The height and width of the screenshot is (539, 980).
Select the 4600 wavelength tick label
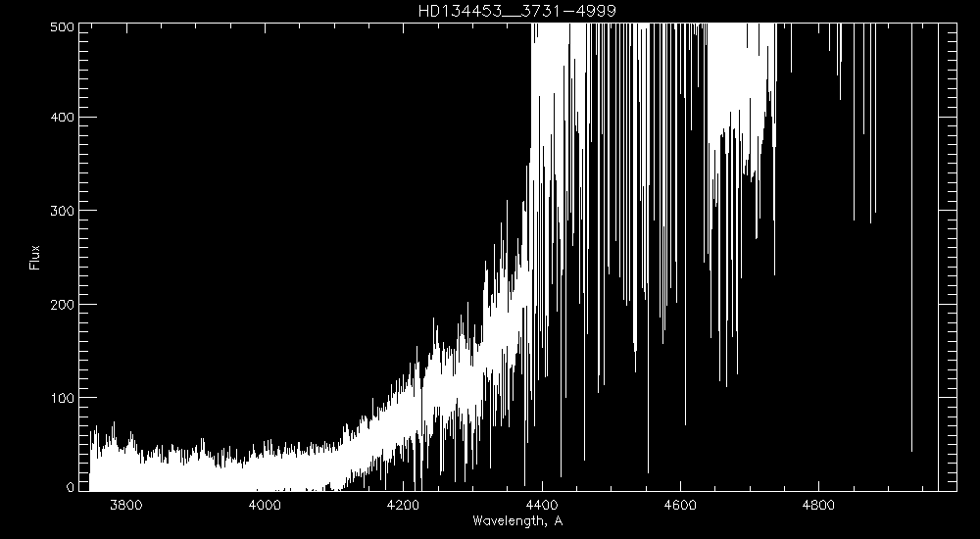click(680, 506)
